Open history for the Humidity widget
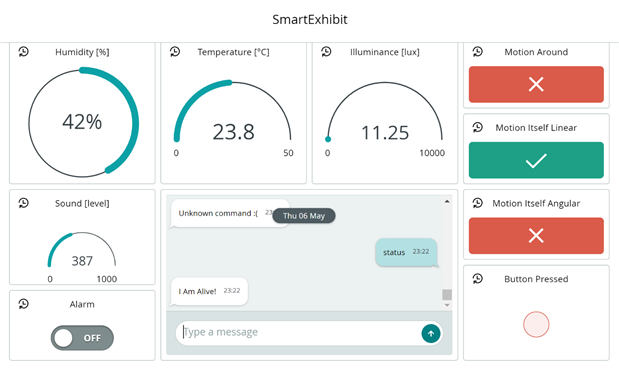The image size is (619, 373). click(24, 52)
